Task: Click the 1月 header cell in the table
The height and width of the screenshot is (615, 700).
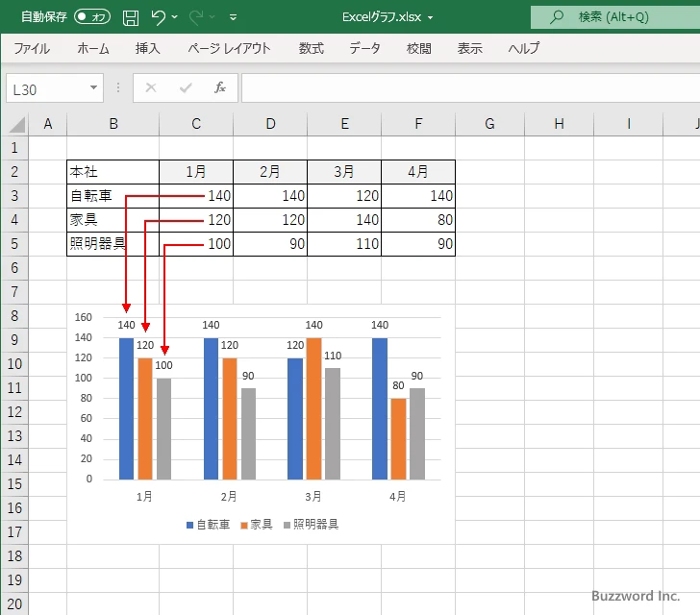Action: click(196, 172)
